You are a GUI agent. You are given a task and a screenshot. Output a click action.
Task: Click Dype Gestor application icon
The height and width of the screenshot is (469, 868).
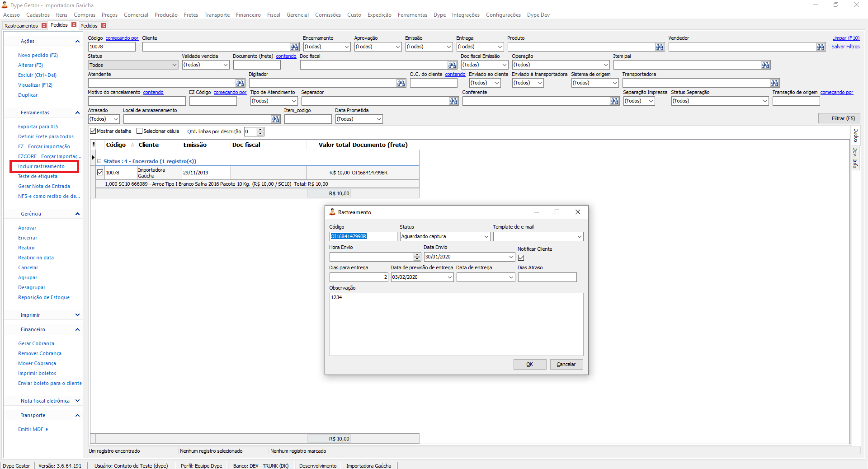(x=5, y=5)
